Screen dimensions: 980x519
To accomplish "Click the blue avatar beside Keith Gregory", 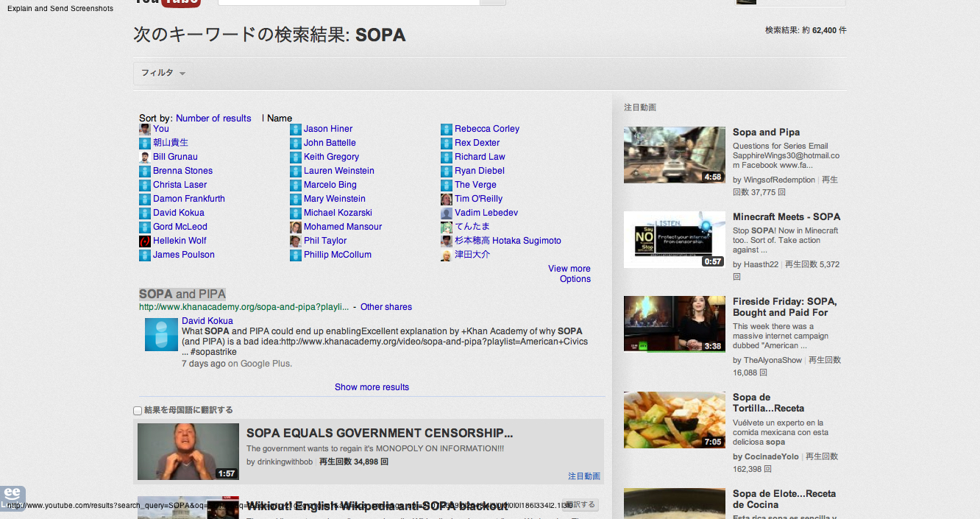I will click(296, 157).
